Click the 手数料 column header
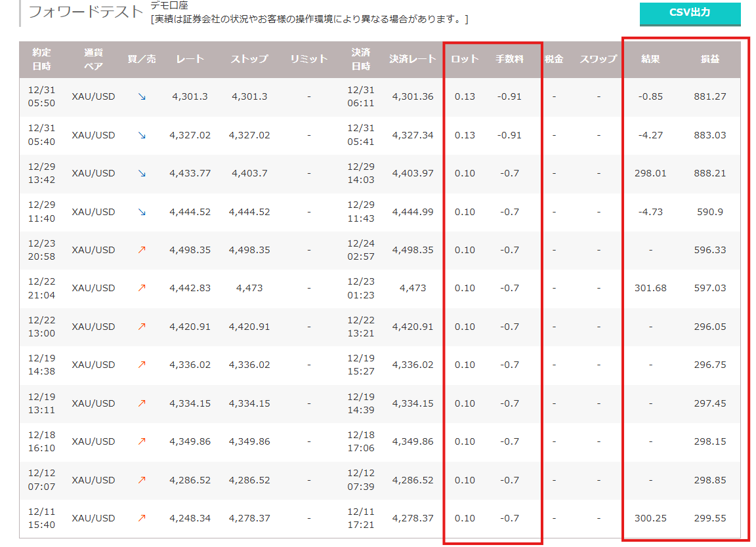Screen dimensions: 756x547 510,59
